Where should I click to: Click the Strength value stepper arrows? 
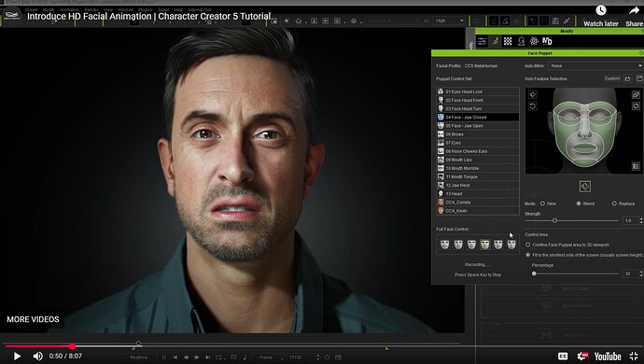click(x=641, y=221)
